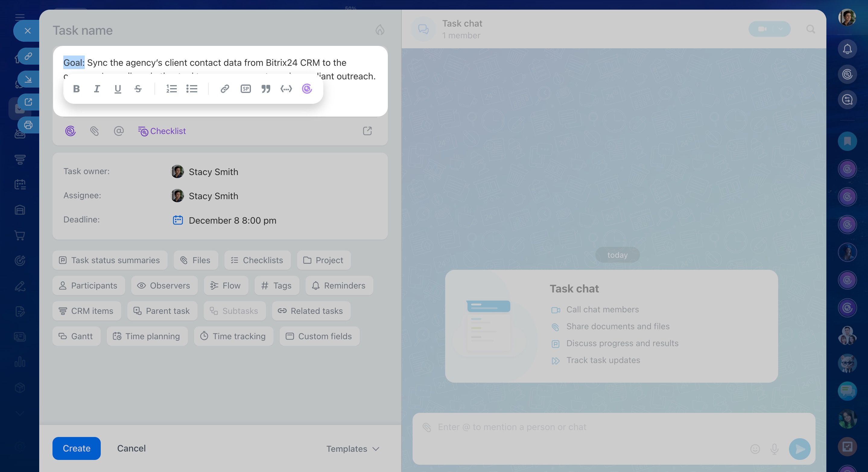Insert a hyperlink in description
Viewport: 868px width, 472px height.
click(x=225, y=89)
